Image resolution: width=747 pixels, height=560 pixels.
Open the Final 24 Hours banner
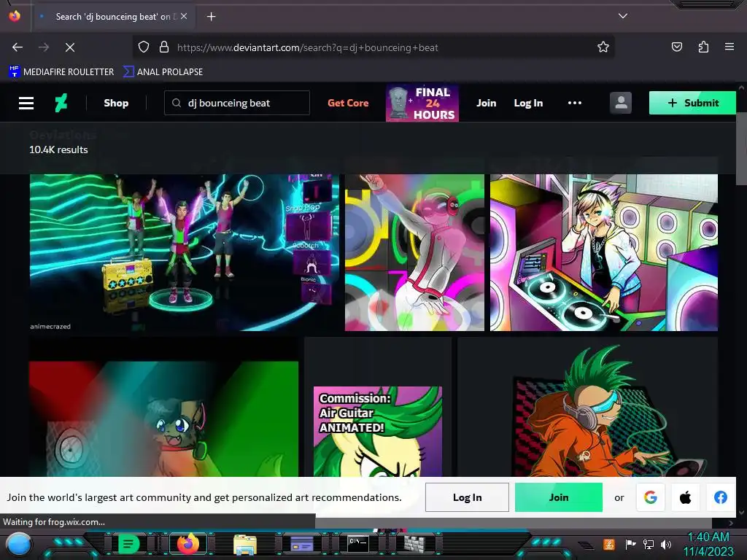(x=422, y=104)
